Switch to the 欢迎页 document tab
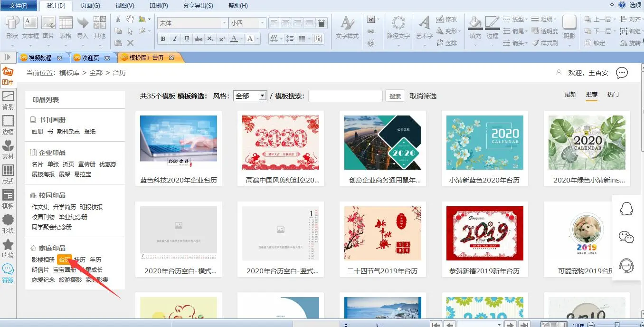 click(x=90, y=58)
